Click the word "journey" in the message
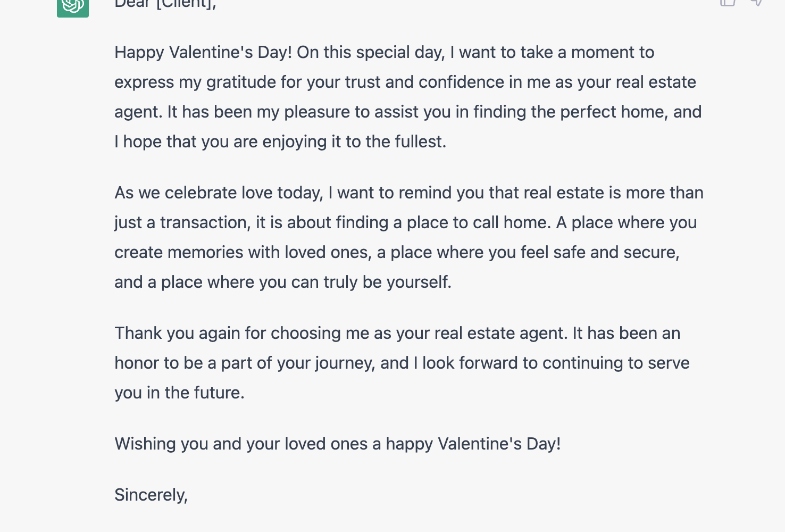785x532 pixels. pos(344,363)
